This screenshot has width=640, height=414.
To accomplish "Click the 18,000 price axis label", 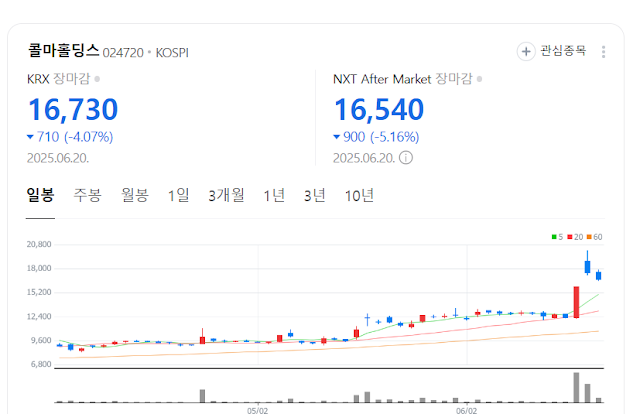I will (39, 268).
